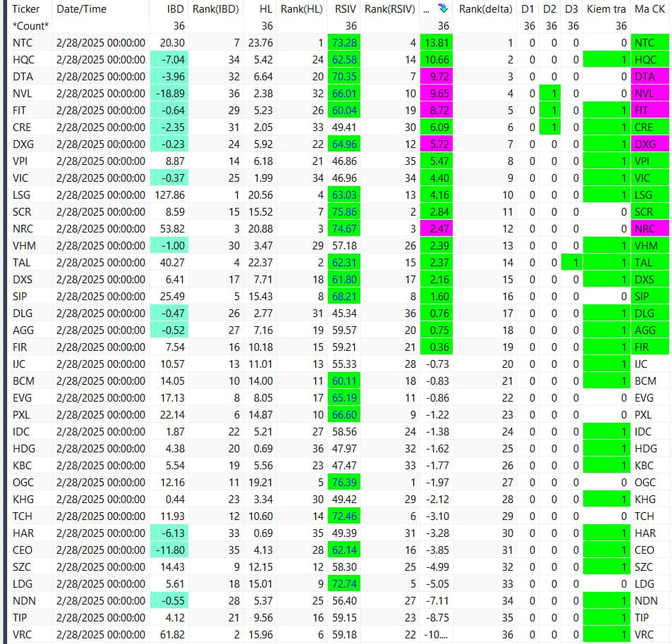Click the IBD value -11.80 for CEO
The width and height of the screenshot is (672, 644).
click(169, 550)
